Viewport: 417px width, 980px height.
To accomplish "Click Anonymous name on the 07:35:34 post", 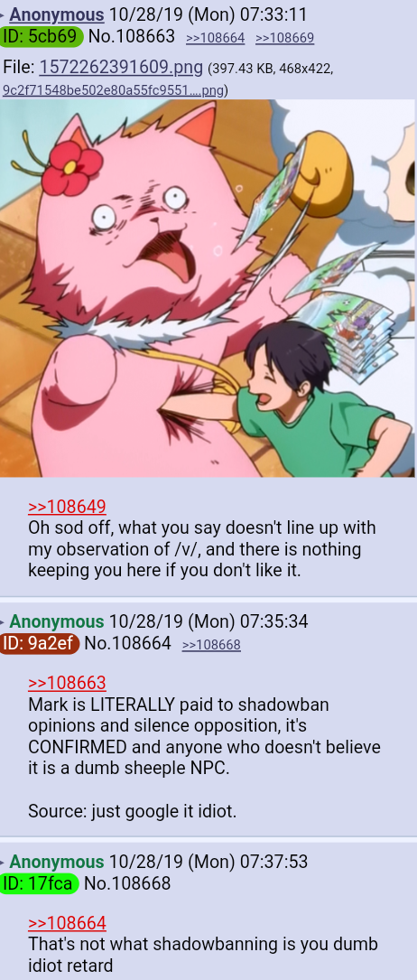I will coord(57,621).
